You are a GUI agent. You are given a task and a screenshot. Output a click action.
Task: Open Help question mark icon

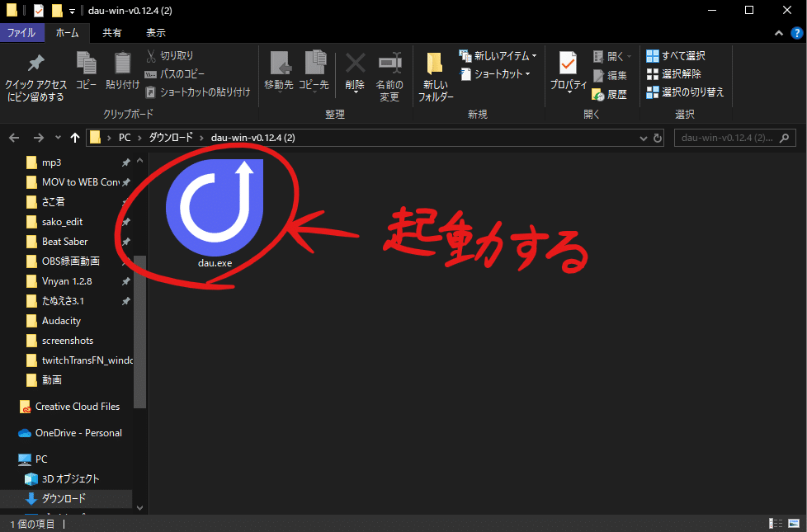click(797, 33)
